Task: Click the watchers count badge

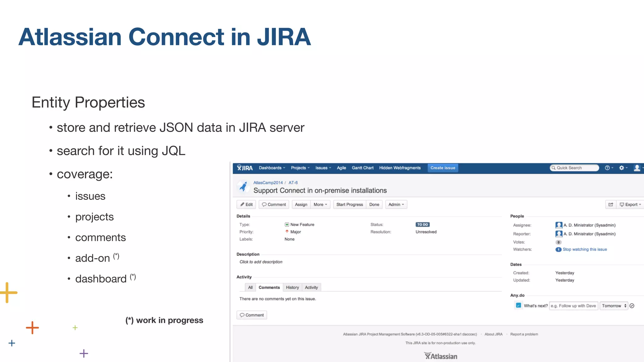Action: [x=558, y=250]
